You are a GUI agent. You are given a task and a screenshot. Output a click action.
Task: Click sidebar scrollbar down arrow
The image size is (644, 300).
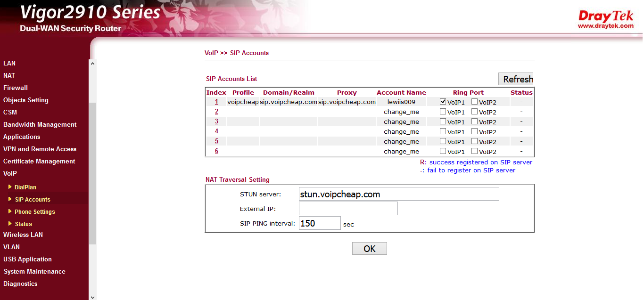click(92, 297)
